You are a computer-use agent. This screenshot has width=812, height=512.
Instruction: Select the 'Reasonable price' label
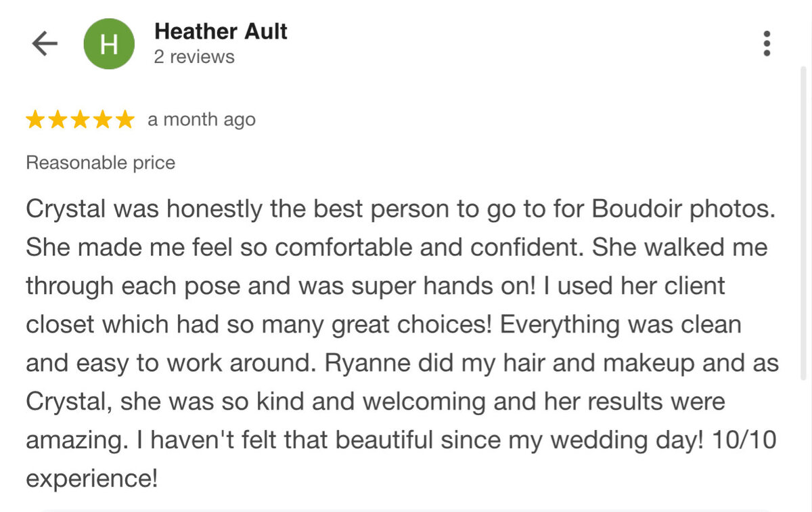[100, 163]
